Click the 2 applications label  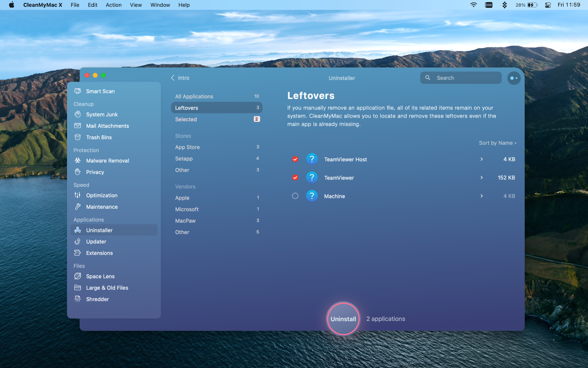(386, 319)
